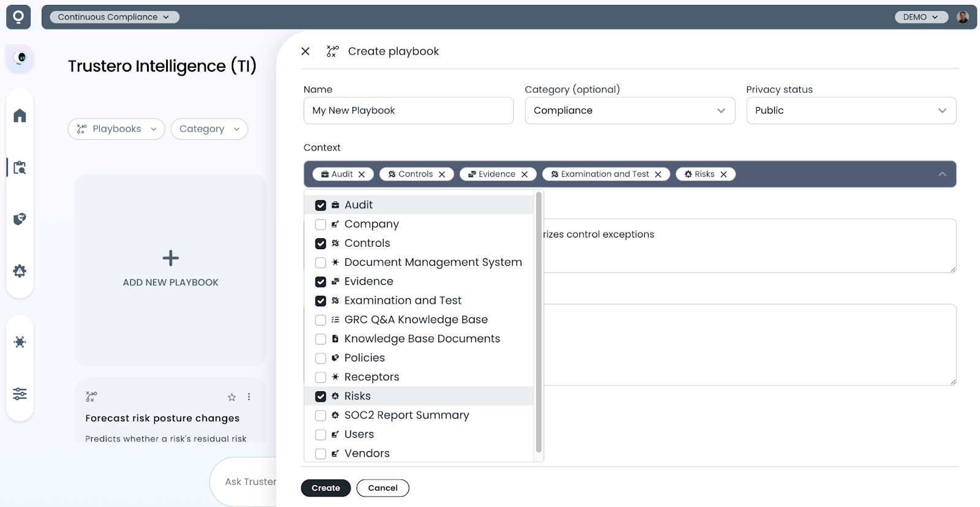
Task: Select the Knowledge Base Documents label
Action: 422,339
